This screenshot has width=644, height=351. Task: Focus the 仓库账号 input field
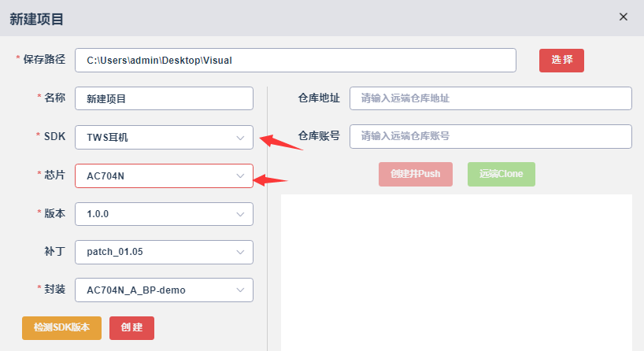click(490, 136)
